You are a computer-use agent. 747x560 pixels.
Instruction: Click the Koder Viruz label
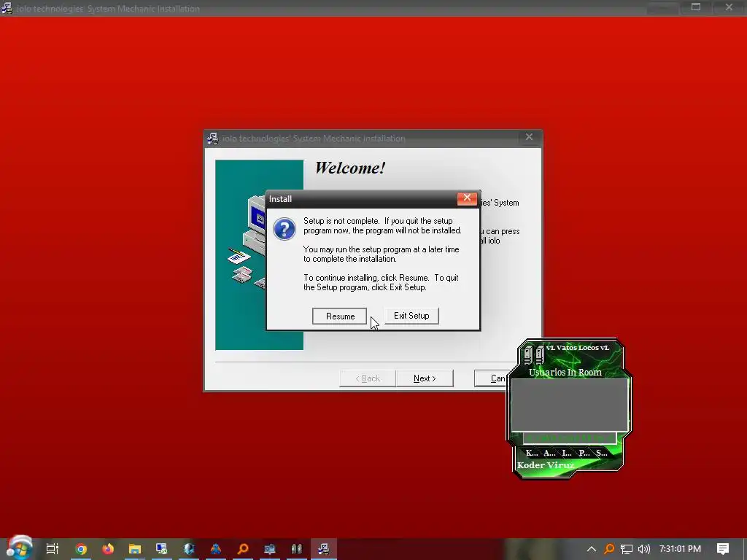(546, 465)
